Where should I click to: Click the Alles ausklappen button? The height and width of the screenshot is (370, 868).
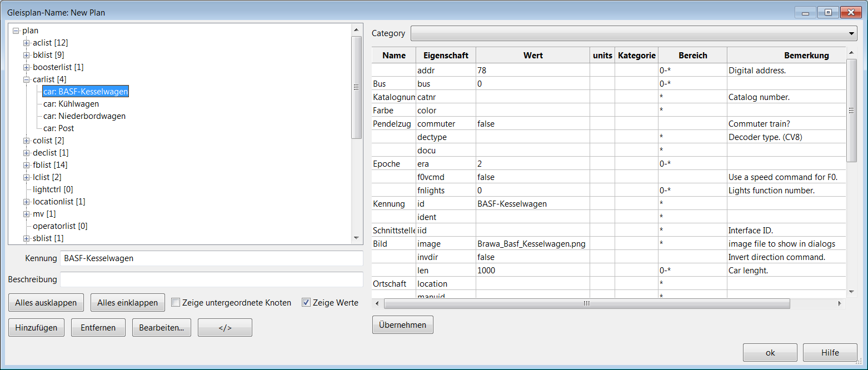tap(46, 303)
